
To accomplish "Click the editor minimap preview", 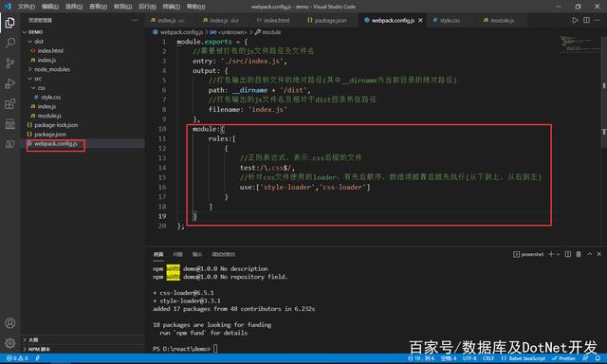I will coord(579,44).
